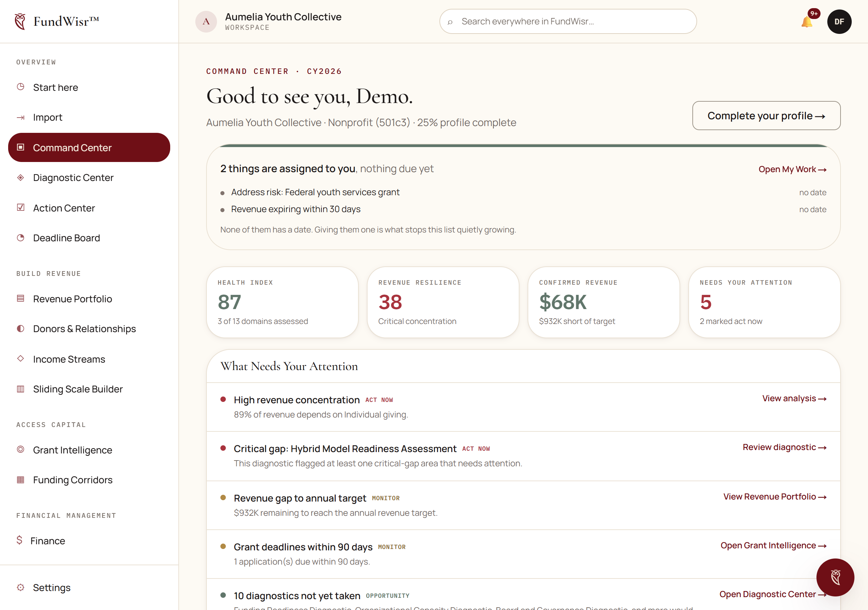Focus the Search everywhere in FundWisr field
Image resolution: width=868 pixels, height=610 pixels.
[568, 22]
